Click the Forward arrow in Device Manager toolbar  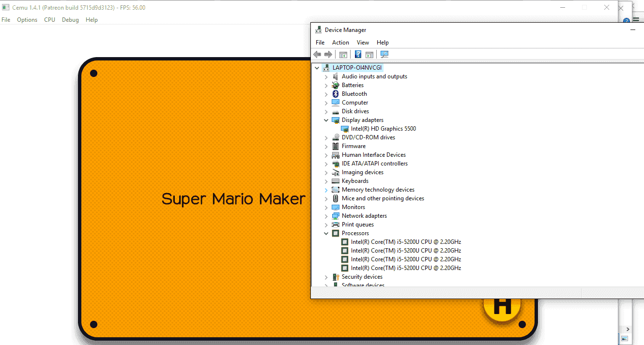[328, 55]
